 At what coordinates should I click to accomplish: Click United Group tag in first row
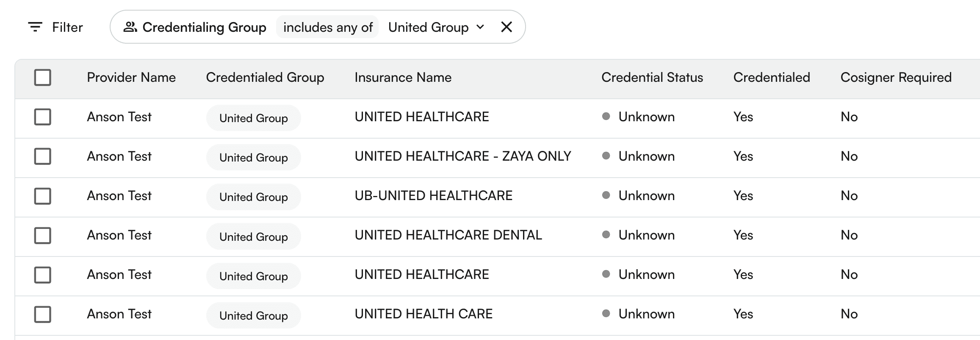click(253, 118)
